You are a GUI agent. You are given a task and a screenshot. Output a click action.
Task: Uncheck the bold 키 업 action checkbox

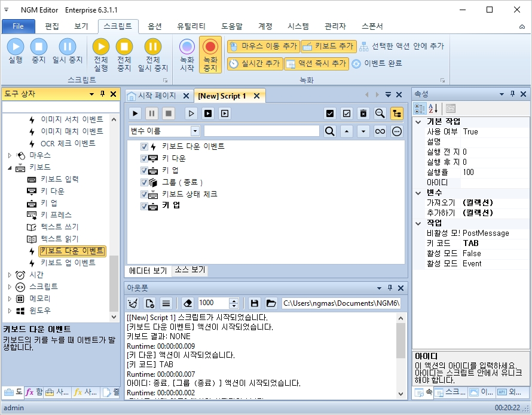[x=144, y=206]
